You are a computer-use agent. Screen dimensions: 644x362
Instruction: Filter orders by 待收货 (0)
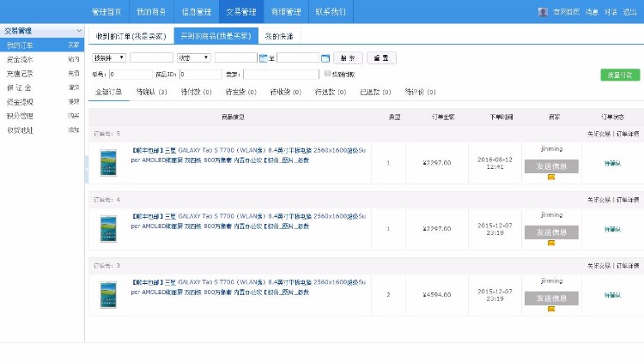286,92
